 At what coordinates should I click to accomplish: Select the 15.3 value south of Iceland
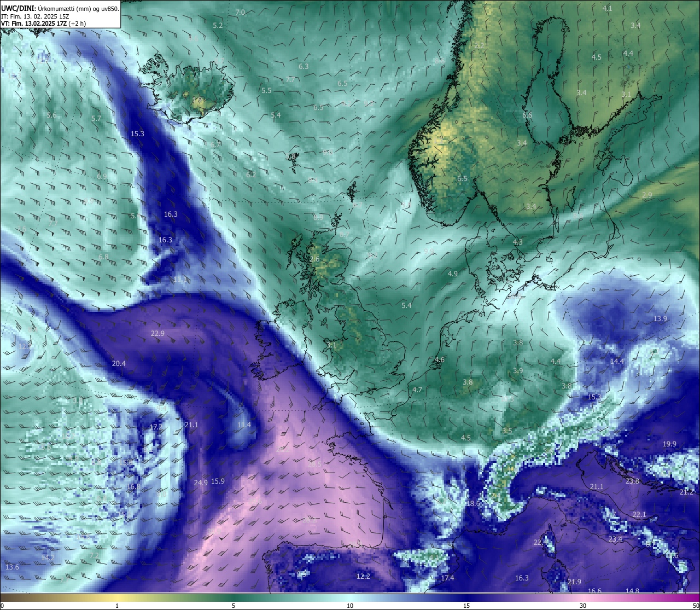pyautogui.click(x=138, y=133)
